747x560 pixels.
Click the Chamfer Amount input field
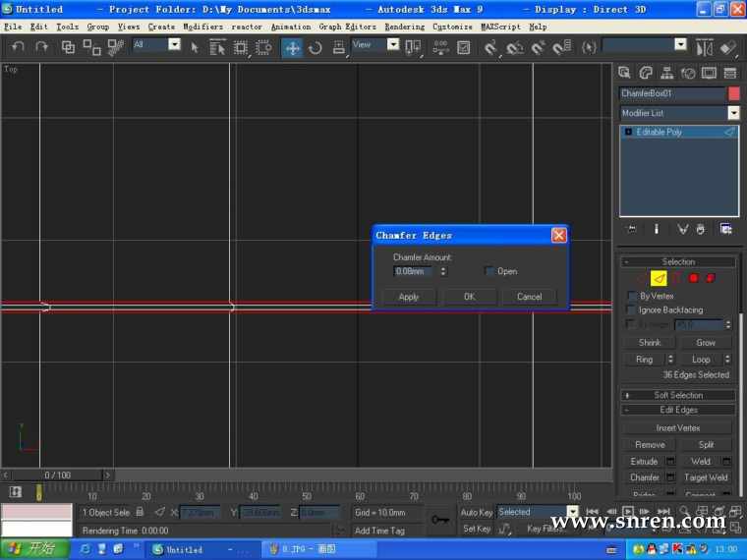(x=414, y=271)
